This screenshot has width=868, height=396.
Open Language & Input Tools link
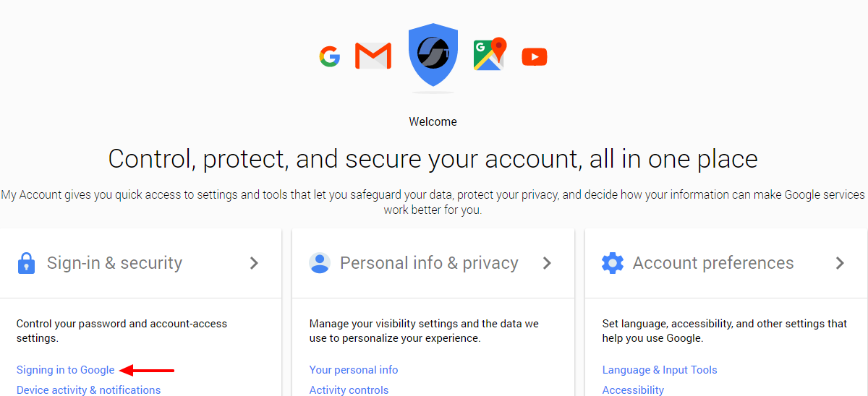[x=660, y=370]
